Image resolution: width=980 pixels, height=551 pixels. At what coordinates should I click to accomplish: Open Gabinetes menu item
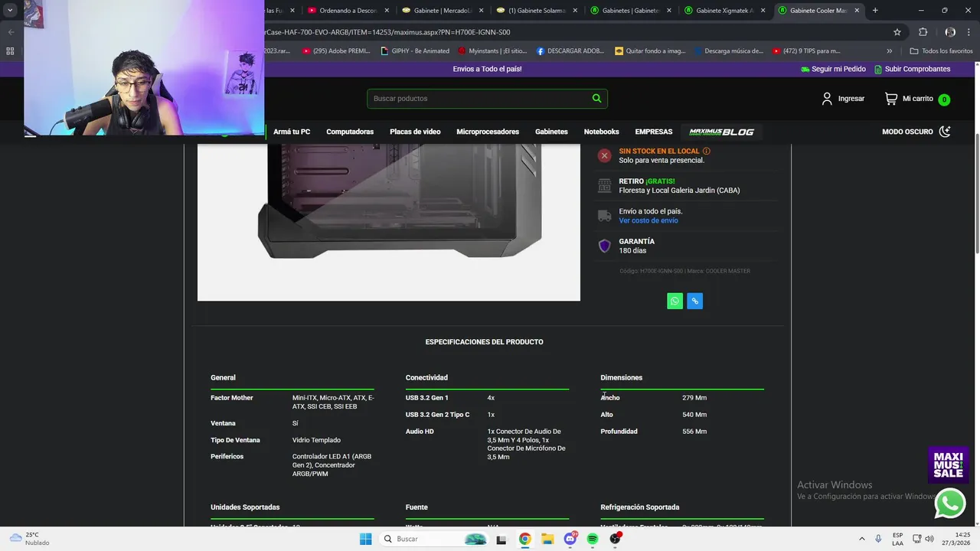(551, 132)
